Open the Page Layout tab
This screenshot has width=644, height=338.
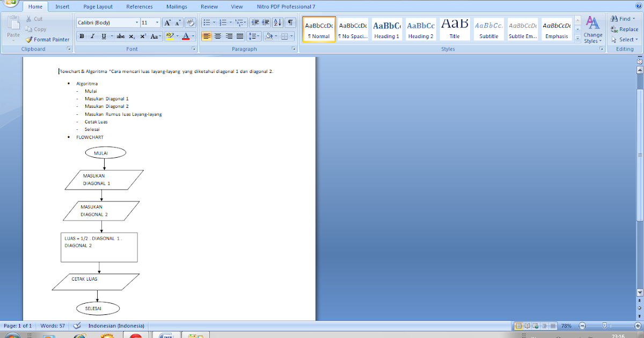click(98, 6)
